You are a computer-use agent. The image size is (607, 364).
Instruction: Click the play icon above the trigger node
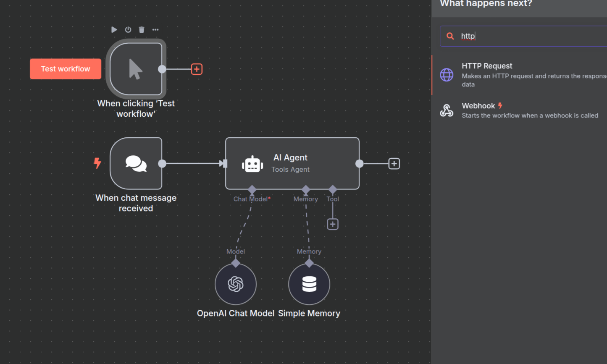click(x=114, y=29)
